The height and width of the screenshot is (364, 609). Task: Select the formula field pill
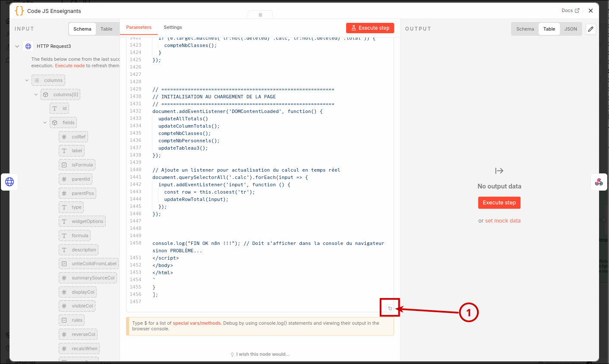tap(75, 235)
